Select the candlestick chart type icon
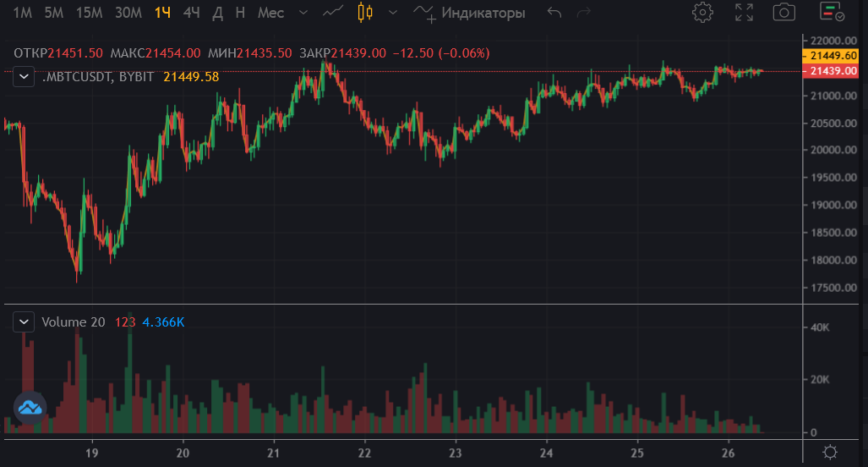 point(364,13)
